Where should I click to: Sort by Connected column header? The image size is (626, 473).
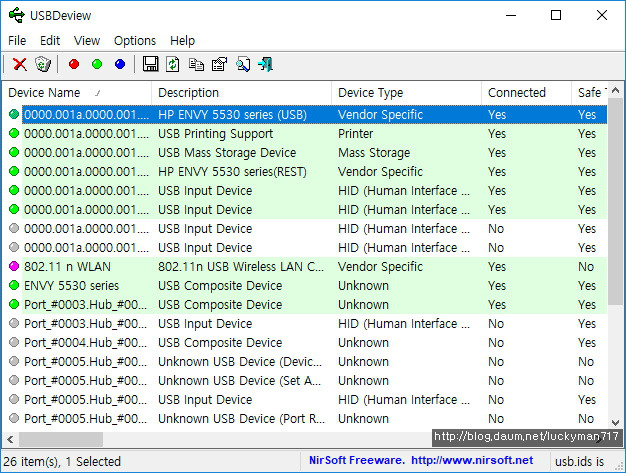point(526,93)
